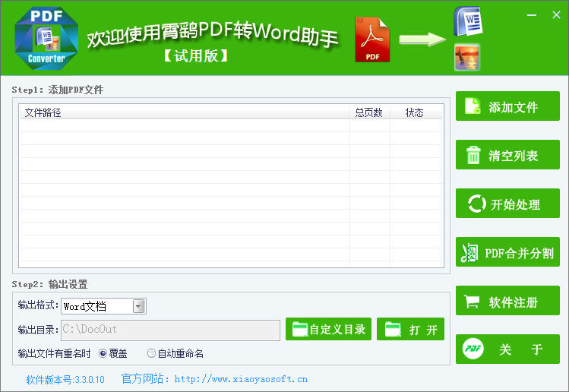Minimize the converter window

532,15
